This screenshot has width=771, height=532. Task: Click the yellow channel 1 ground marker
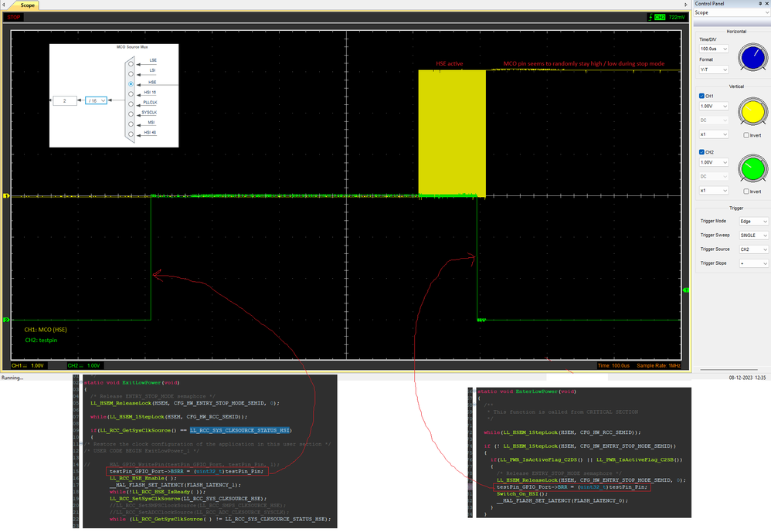pyautogui.click(x=6, y=196)
